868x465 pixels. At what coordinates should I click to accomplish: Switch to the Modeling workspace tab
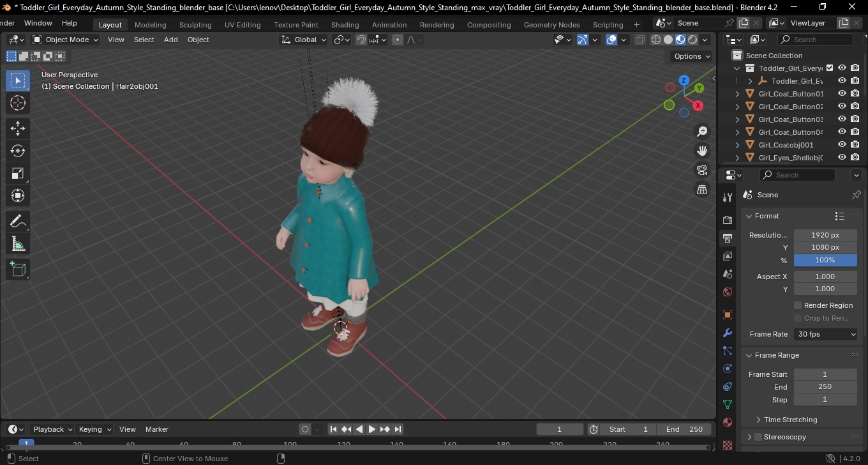[150, 25]
